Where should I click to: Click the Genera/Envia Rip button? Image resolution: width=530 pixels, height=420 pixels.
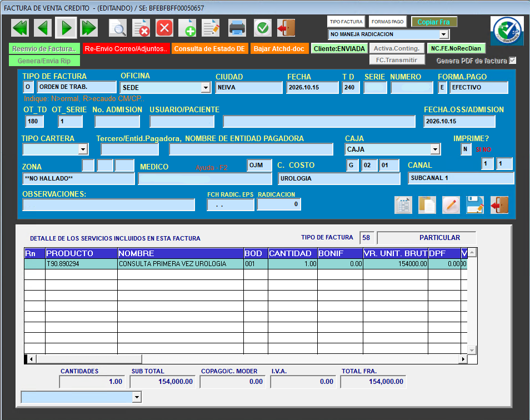coord(44,61)
